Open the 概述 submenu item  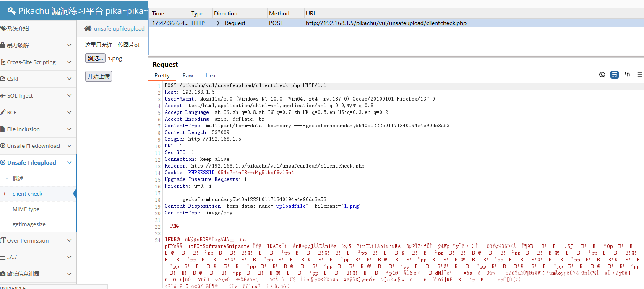click(x=18, y=178)
